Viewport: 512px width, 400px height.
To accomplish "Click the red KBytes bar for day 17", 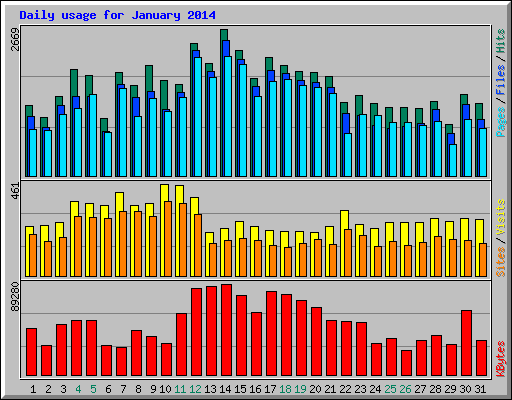I will [x=271, y=334].
